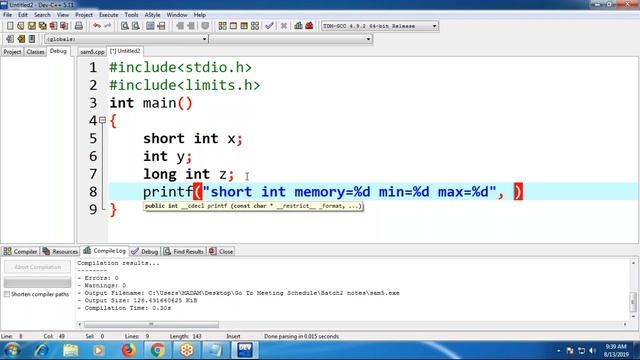
Task: Click the Close All toolbar icon
Action: pyautogui.click(x=64, y=26)
